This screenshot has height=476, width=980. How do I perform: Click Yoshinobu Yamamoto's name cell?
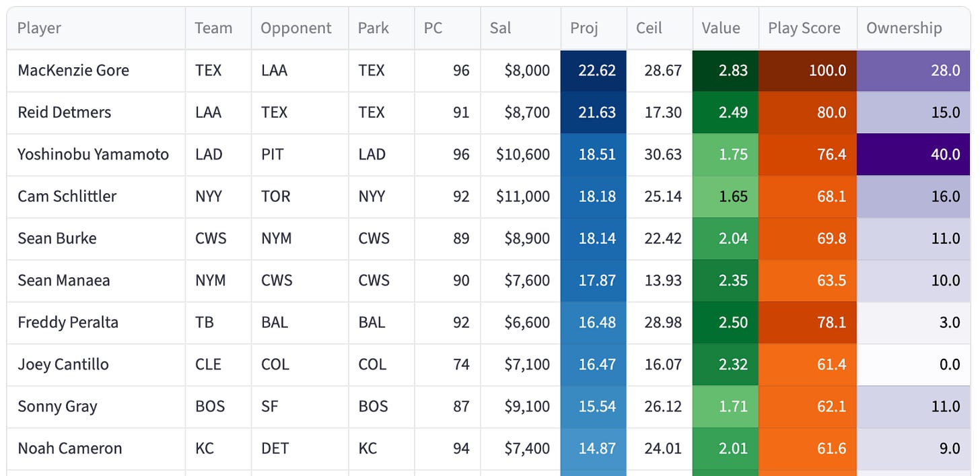pos(96,154)
